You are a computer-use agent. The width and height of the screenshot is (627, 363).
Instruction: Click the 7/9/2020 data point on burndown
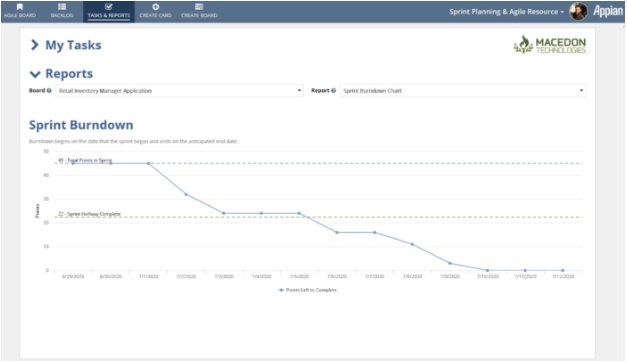(450, 263)
